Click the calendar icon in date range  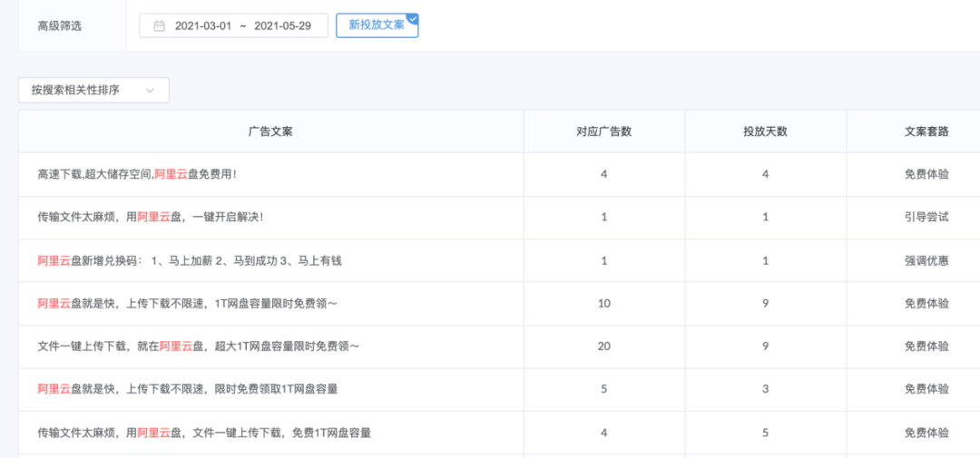(160, 26)
